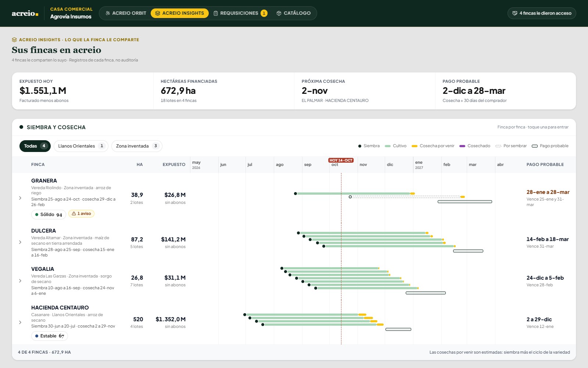Click the HACIENDA CENTAURO farm name
Image resolution: width=588 pixels, height=368 pixels.
pos(60,308)
